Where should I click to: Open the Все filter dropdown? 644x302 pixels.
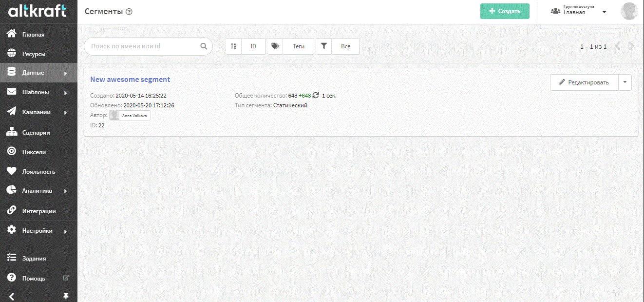click(x=346, y=46)
